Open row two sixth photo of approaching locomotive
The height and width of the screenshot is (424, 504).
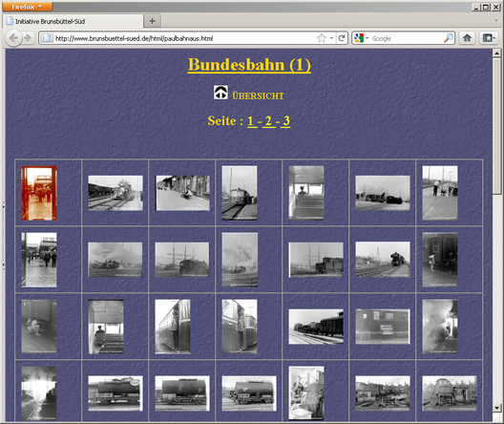[x=383, y=260]
